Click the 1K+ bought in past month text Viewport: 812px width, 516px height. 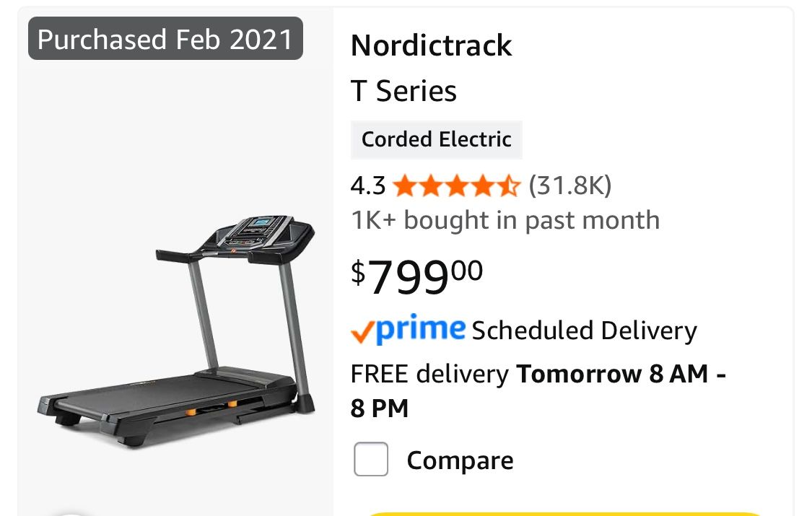[505, 219]
